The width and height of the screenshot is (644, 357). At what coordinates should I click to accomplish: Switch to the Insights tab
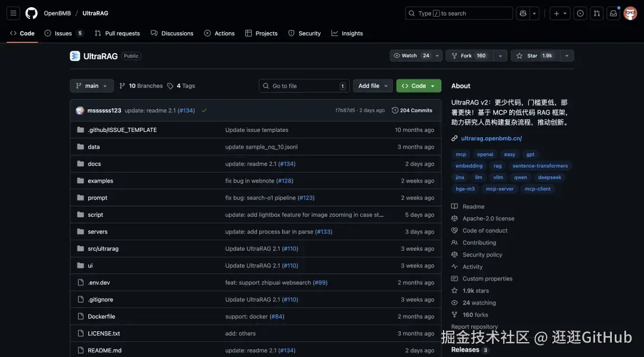click(x=347, y=33)
